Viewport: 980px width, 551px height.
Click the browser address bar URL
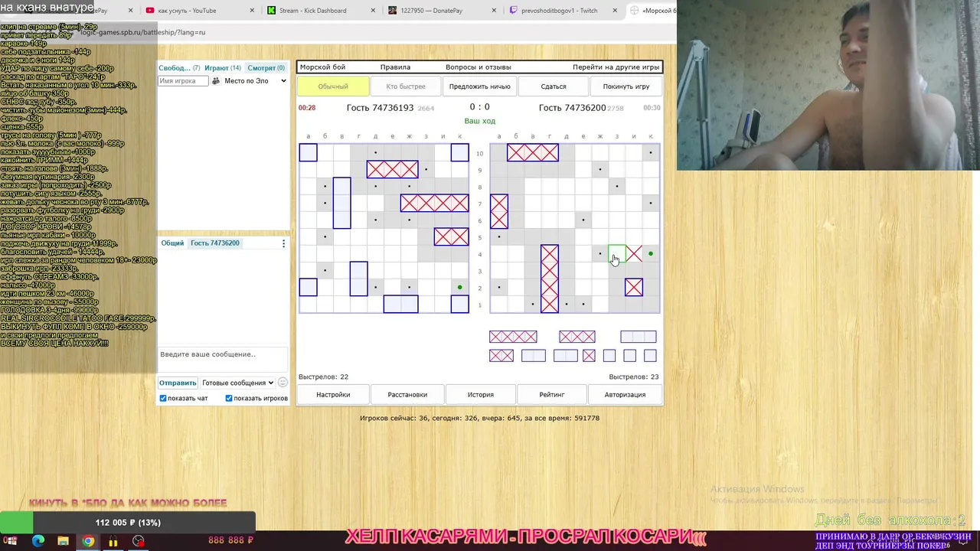click(x=143, y=32)
